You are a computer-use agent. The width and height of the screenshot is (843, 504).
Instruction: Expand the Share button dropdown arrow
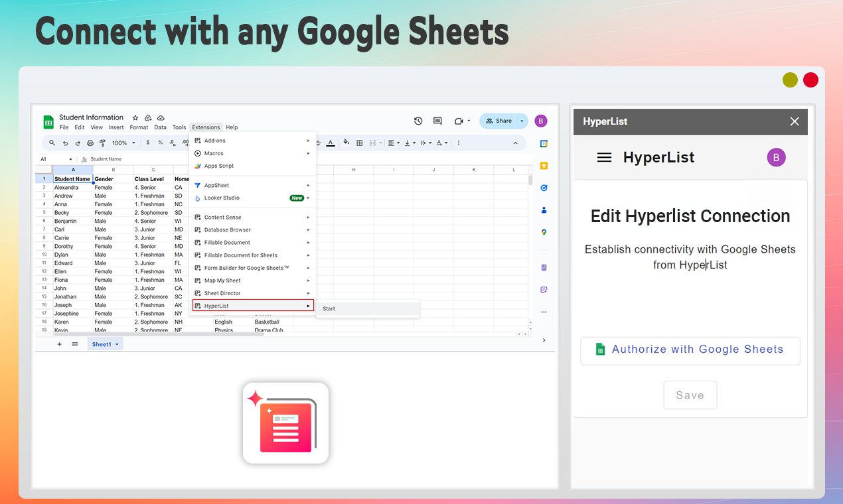(522, 121)
